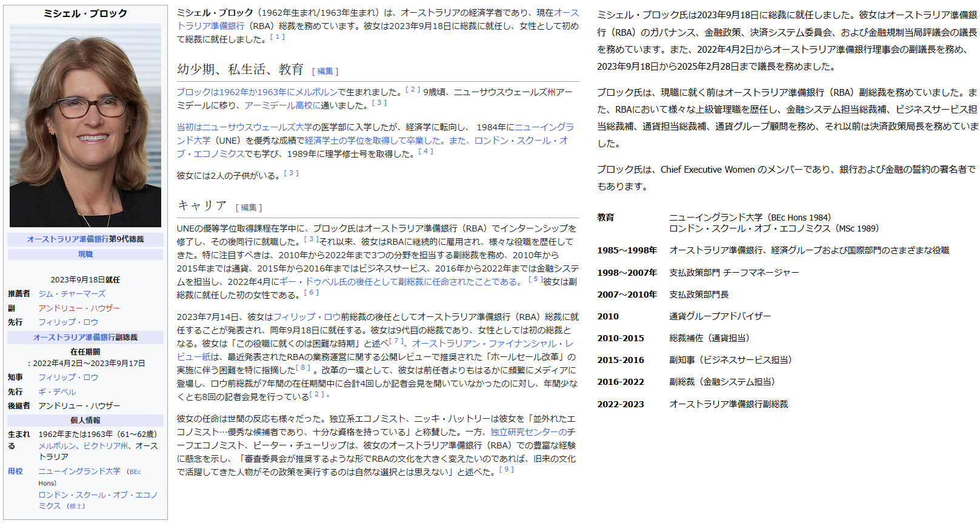
Task: Open the ビクトリア州 link in the infobox
Action: click(105, 446)
